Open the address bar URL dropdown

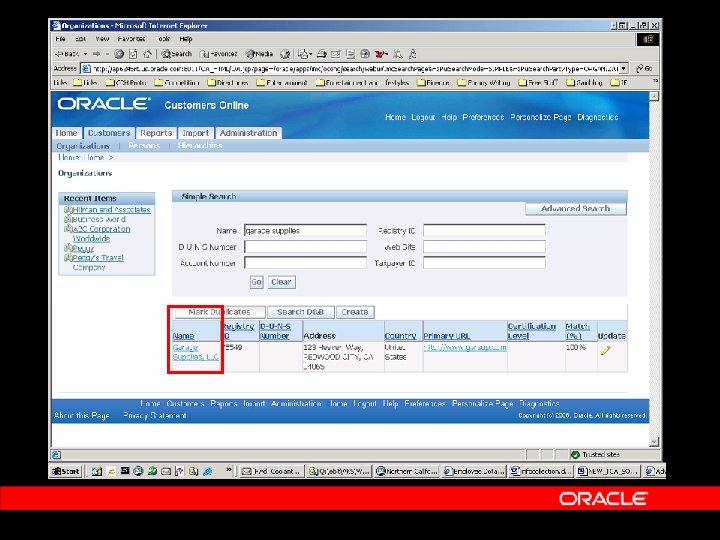pyautogui.click(x=624, y=68)
